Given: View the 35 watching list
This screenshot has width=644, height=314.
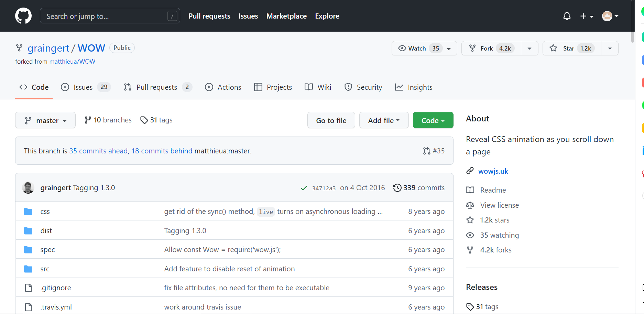Looking at the screenshot, I should (x=493, y=235).
